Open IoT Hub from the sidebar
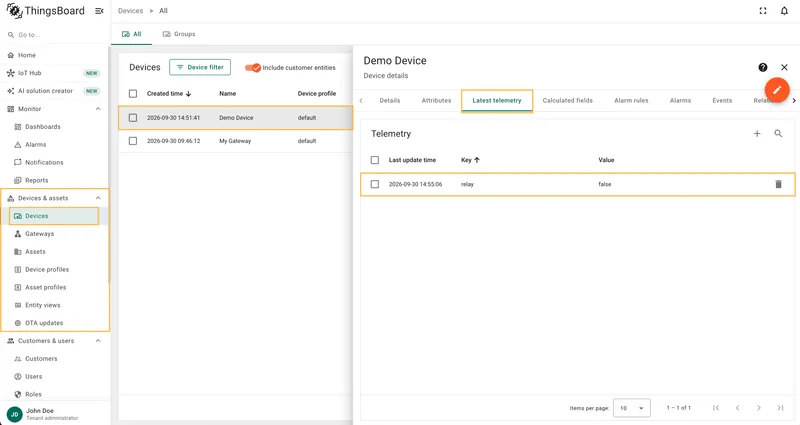Viewport: 800px width, 425px height. (x=55, y=73)
